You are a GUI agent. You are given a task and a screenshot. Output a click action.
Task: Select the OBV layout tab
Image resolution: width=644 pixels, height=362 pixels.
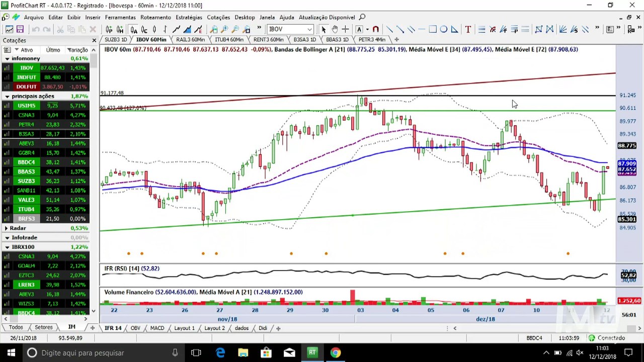tap(135, 328)
